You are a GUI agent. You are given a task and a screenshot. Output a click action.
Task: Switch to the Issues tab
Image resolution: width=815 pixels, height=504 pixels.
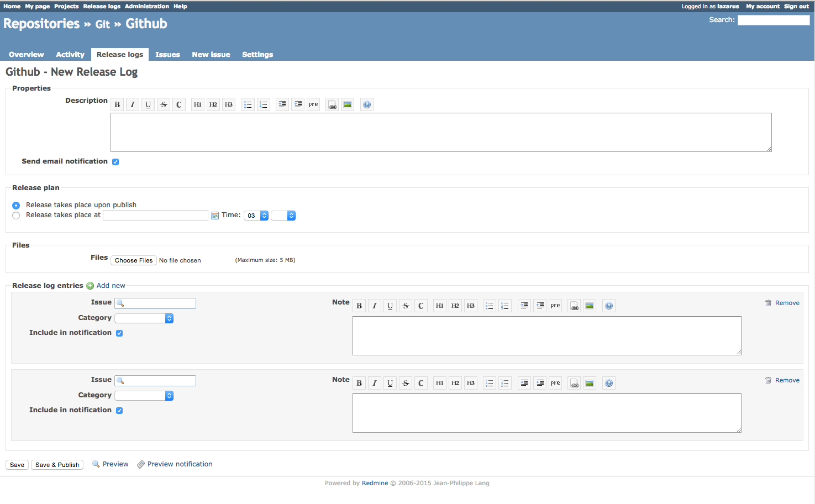(x=167, y=55)
